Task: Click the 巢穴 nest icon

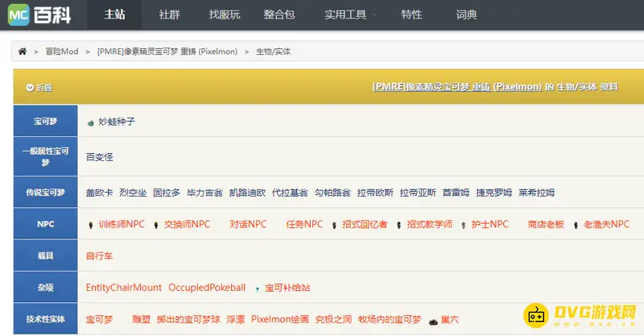Action: tap(432, 320)
